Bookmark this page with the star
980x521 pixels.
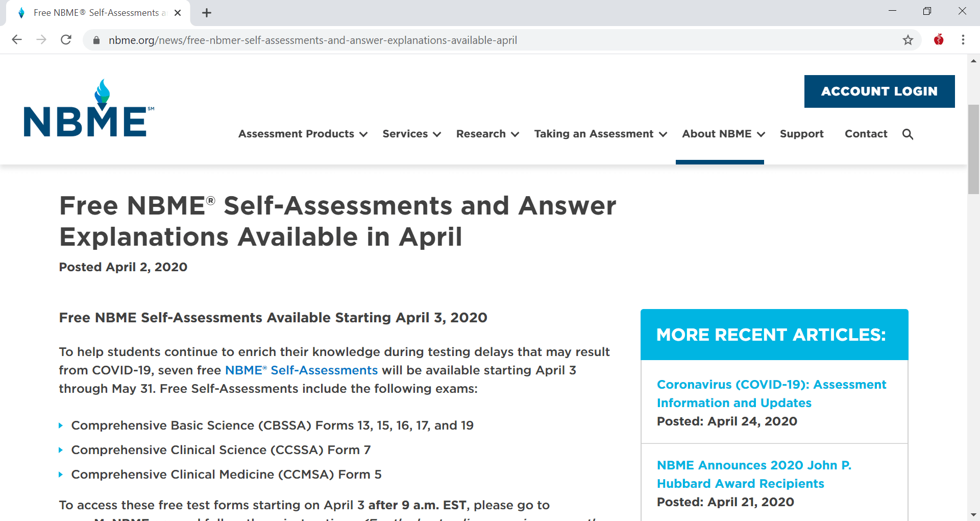[x=908, y=40]
